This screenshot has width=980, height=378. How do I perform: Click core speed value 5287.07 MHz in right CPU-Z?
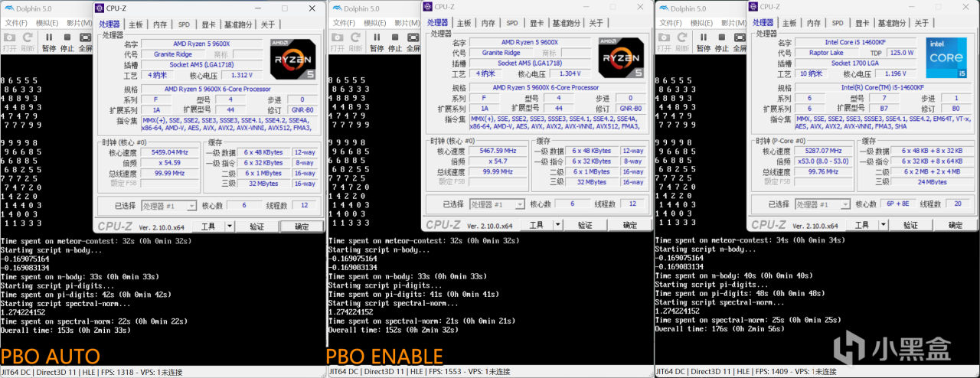(x=825, y=151)
